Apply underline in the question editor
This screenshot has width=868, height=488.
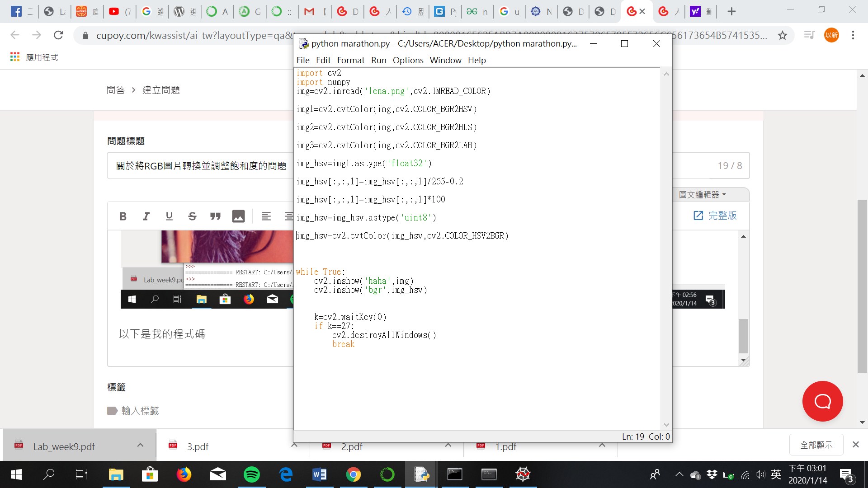[x=169, y=216]
